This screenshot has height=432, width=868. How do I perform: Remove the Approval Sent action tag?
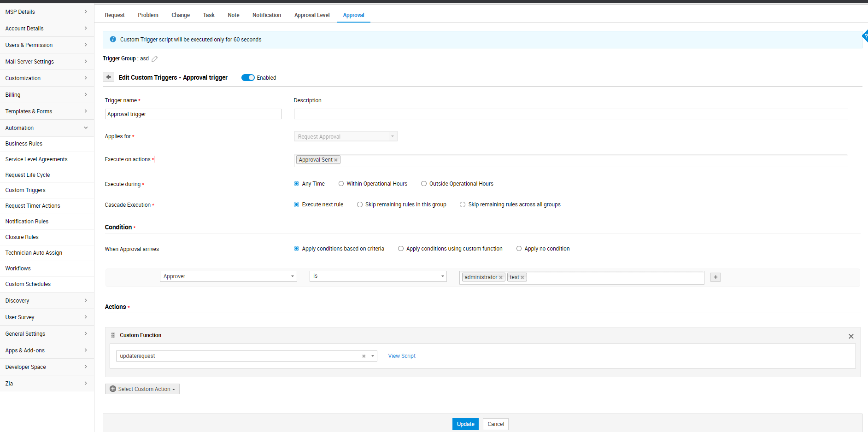[336, 160]
